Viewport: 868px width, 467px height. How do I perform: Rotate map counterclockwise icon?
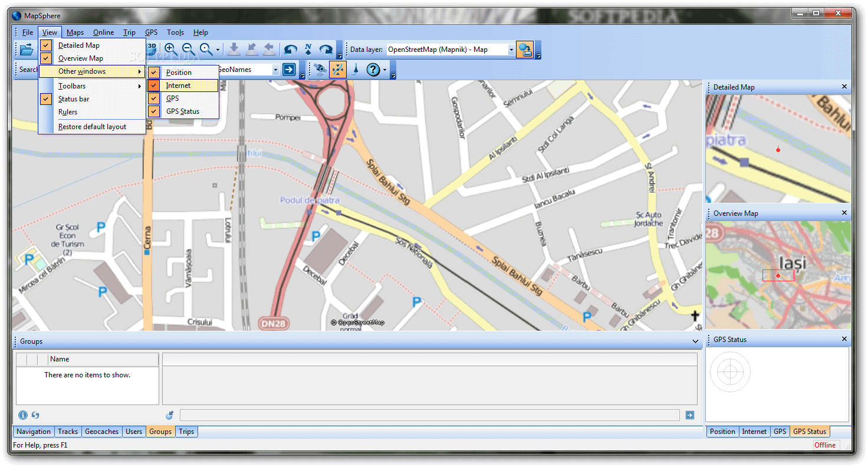[290, 50]
